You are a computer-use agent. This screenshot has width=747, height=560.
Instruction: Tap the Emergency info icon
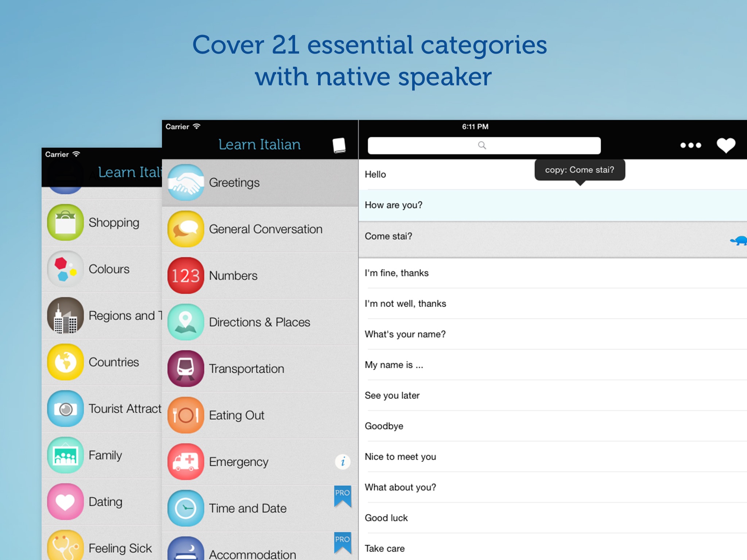point(342,462)
